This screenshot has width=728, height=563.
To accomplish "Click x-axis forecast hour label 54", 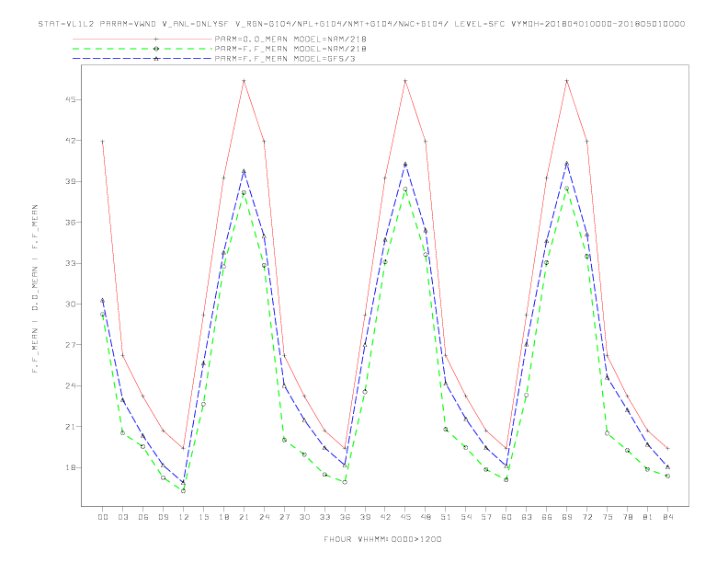I will 466,517.
